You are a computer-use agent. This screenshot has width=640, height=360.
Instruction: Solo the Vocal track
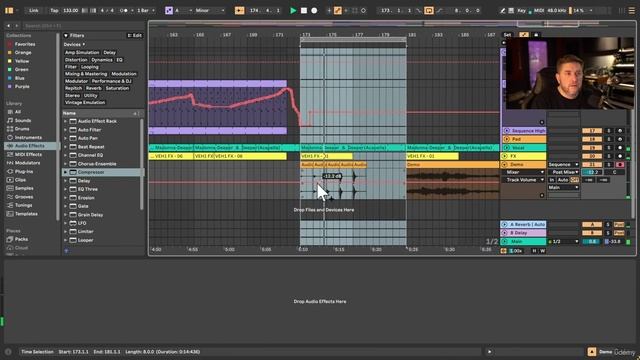(609, 148)
